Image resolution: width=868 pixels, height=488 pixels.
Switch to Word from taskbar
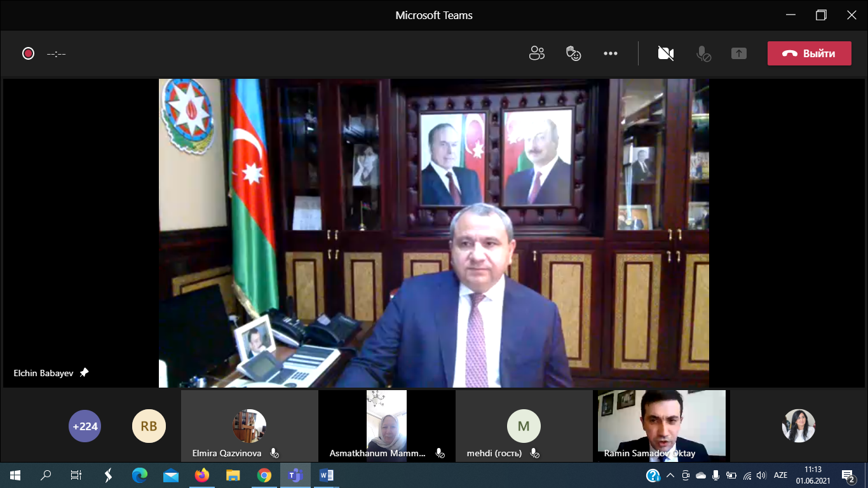327,475
